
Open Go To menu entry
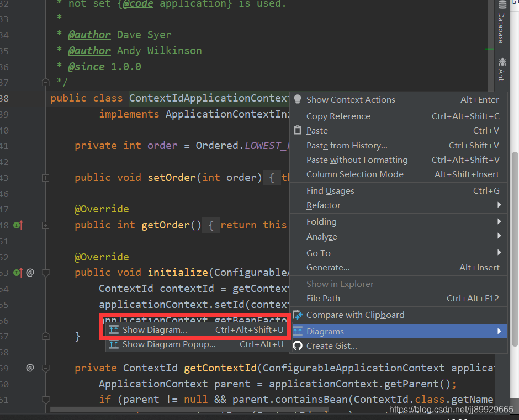tap(399, 253)
